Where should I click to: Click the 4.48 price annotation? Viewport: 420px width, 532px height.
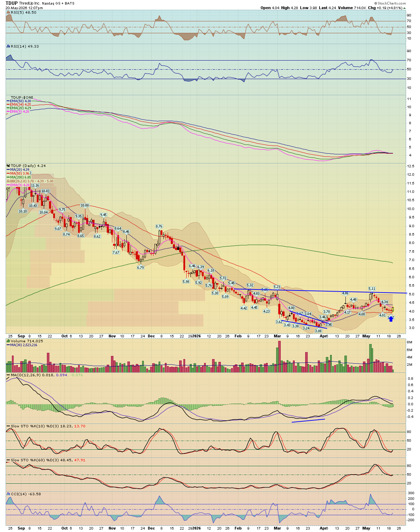click(x=353, y=299)
